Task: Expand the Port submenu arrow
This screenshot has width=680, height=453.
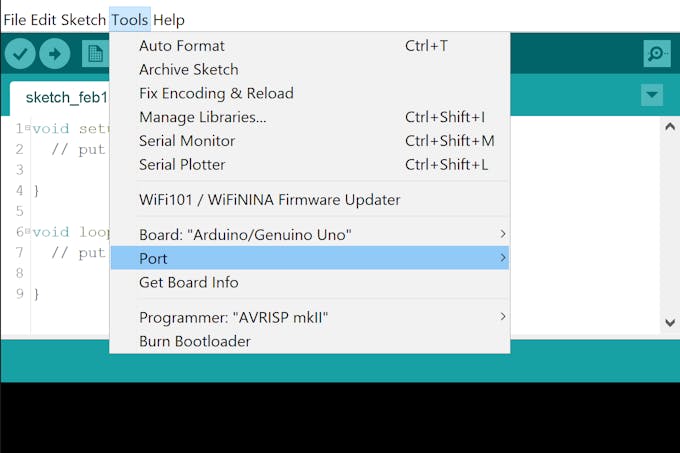Action: click(502, 258)
